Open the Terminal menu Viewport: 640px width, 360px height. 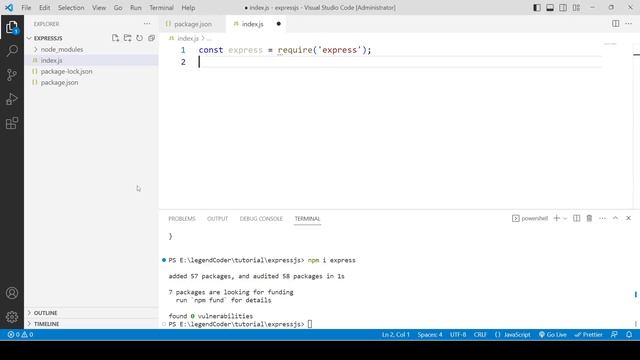161,8
